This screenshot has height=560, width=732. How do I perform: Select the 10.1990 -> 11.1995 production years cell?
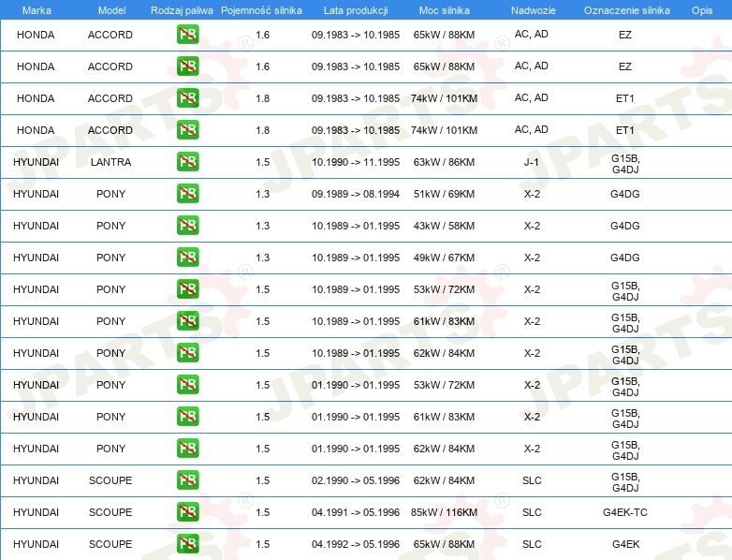tap(356, 162)
